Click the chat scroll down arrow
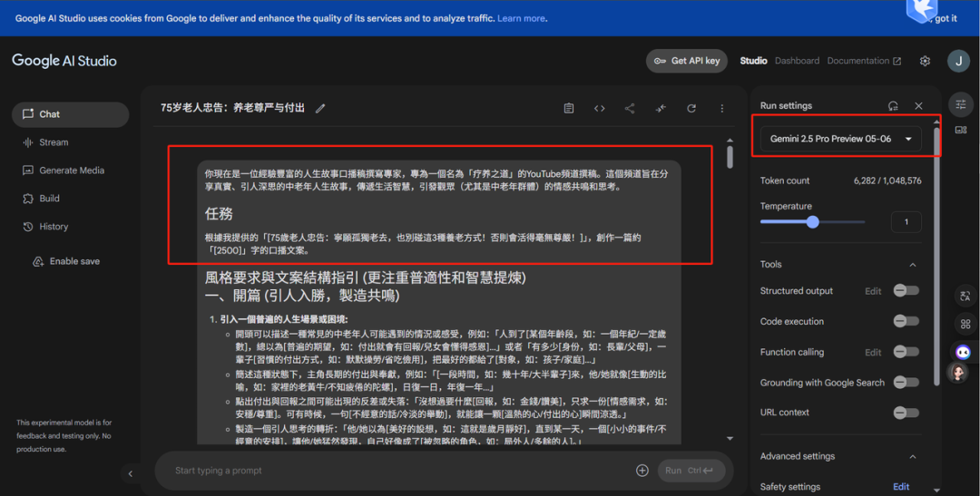The height and width of the screenshot is (496, 980). point(730,439)
